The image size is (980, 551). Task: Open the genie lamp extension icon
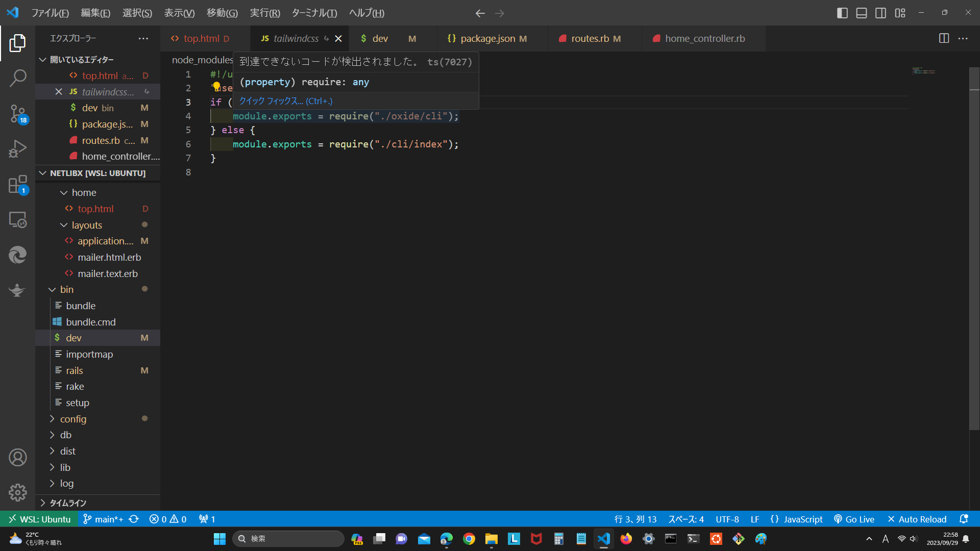click(x=17, y=290)
